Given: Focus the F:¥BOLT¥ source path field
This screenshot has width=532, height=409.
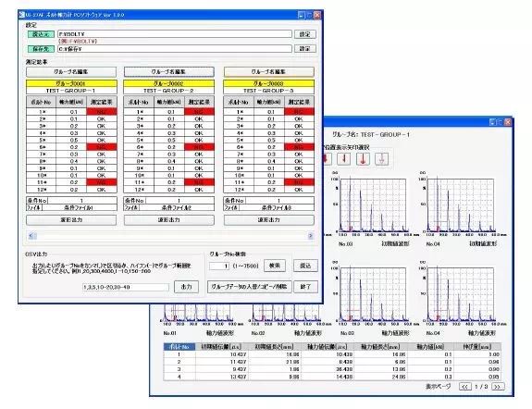Looking at the screenshot, I should (x=175, y=34).
